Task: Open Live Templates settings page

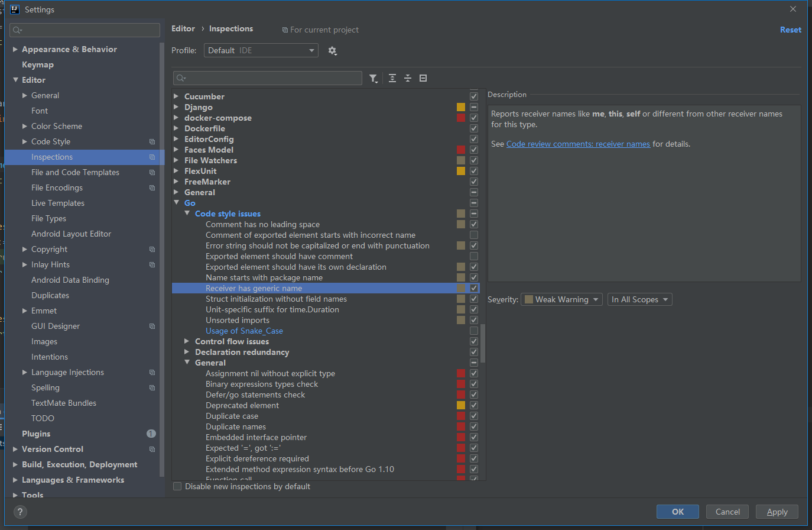Action: click(x=58, y=203)
